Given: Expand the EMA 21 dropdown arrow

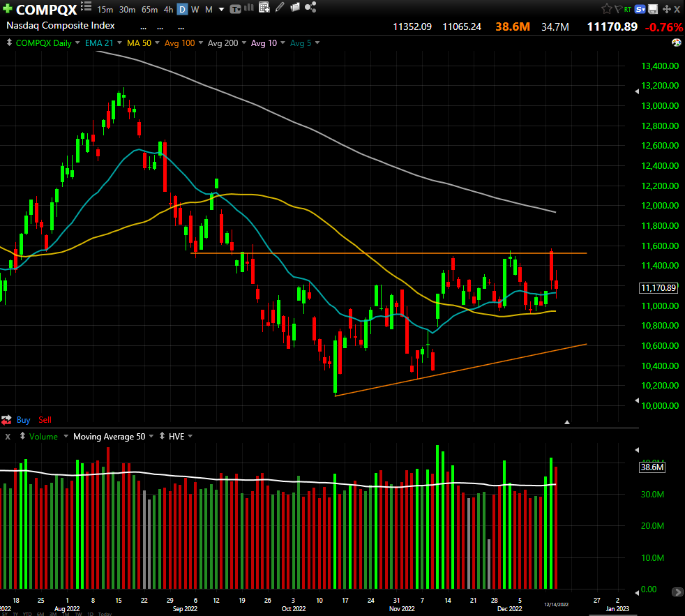Looking at the screenshot, I should click(x=119, y=43).
